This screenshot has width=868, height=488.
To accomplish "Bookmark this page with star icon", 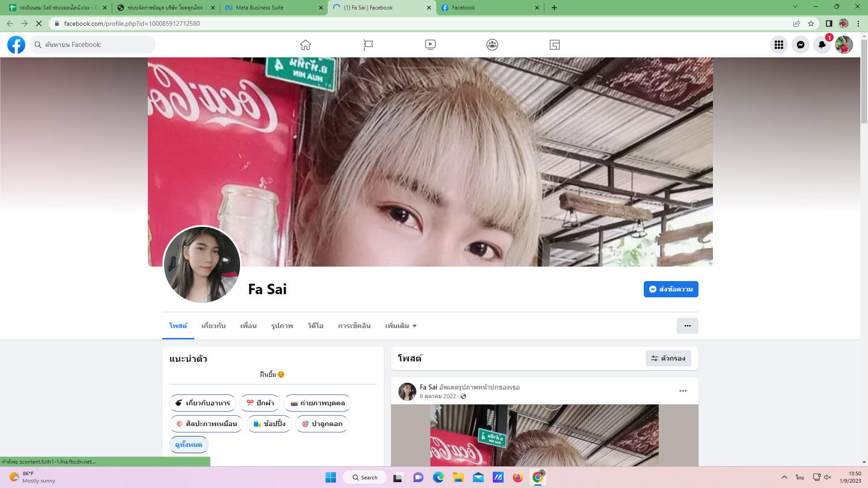I will click(811, 23).
